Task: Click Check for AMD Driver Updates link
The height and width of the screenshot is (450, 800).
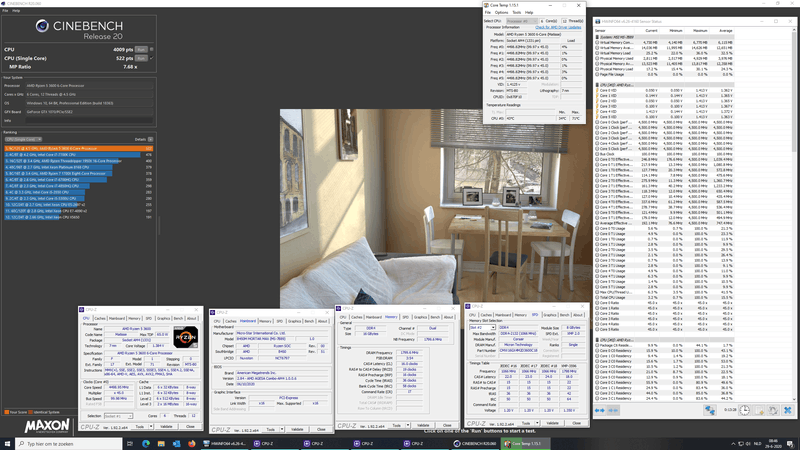Action: 558,27
